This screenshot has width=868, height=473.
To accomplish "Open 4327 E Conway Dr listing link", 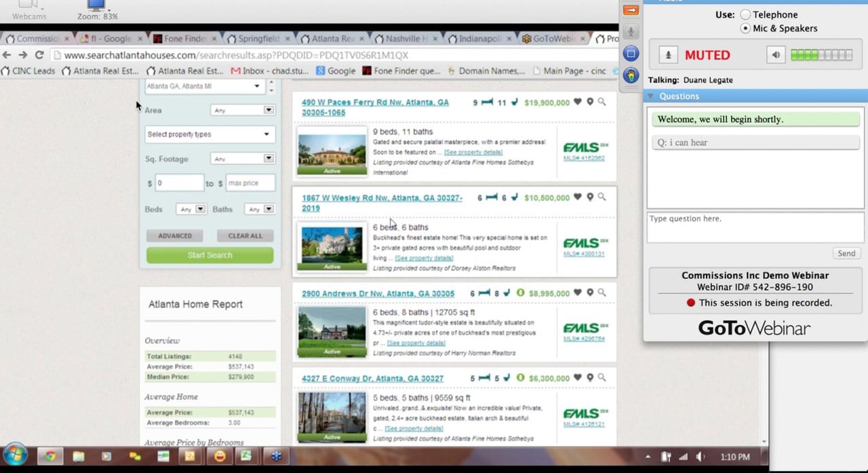I will [372, 379].
